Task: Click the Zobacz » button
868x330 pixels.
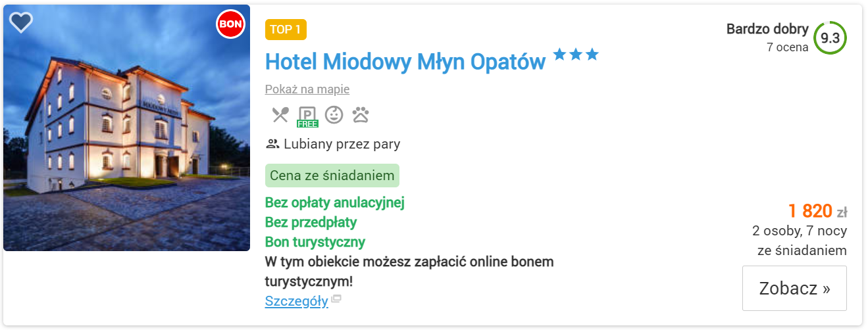Action: [x=794, y=288]
